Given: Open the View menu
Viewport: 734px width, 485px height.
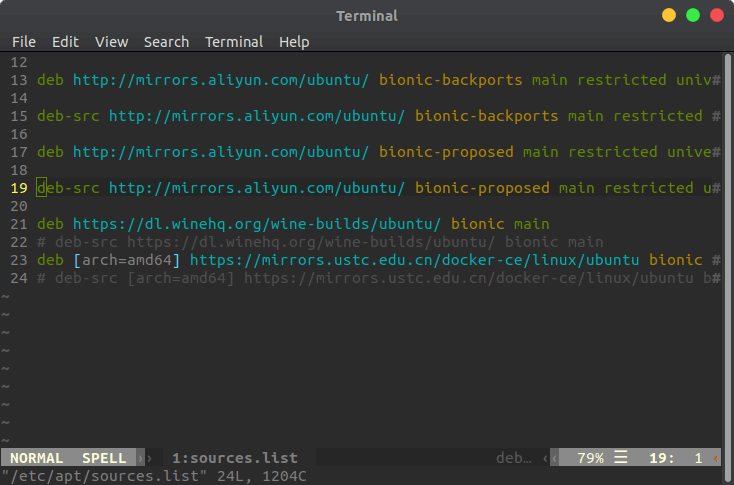Looking at the screenshot, I should pos(111,42).
